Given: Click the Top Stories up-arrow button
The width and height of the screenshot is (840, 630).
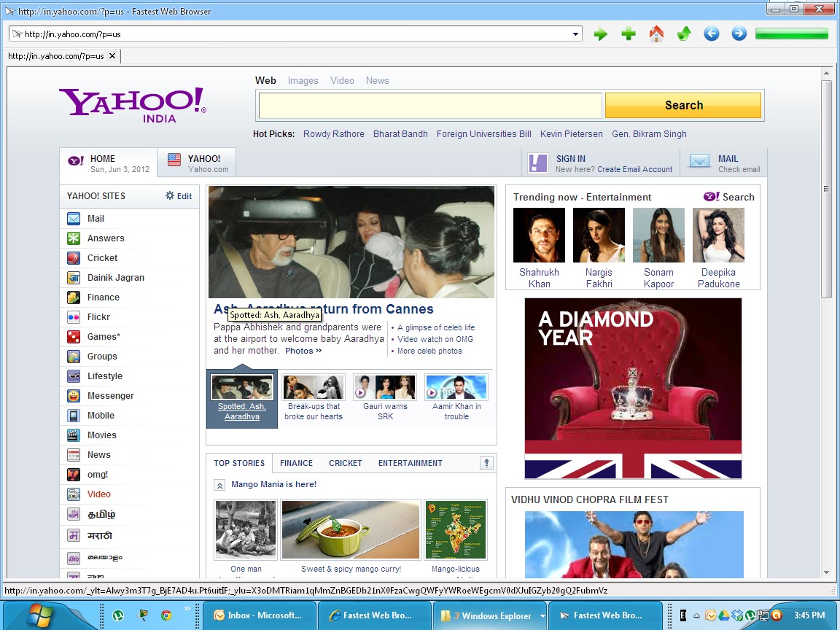Looking at the screenshot, I should [x=486, y=464].
